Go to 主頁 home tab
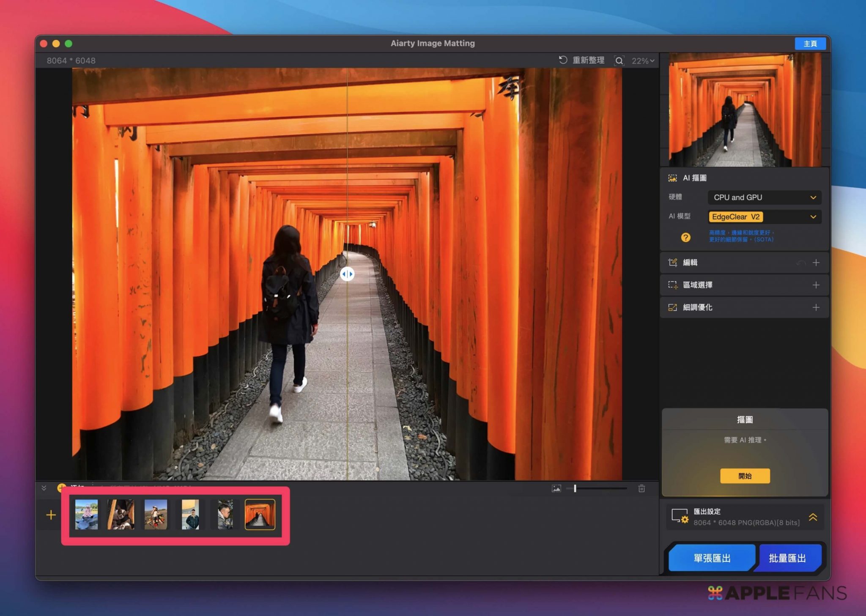The image size is (866, 616). pyautogui.click(x=810, y=44)
